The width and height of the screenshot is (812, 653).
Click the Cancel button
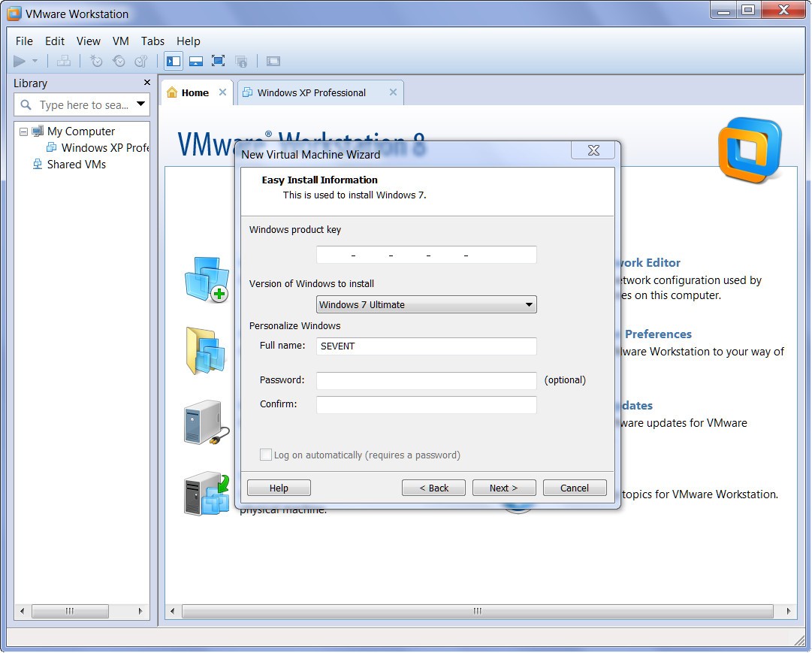click(575, 488)
